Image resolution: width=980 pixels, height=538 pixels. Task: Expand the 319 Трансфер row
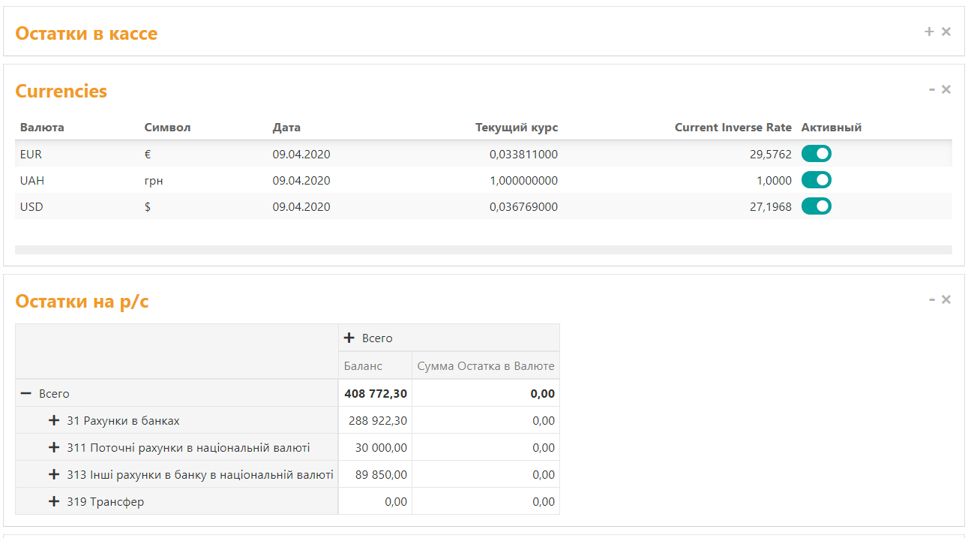pyautogui.click(x=54, y=502)
